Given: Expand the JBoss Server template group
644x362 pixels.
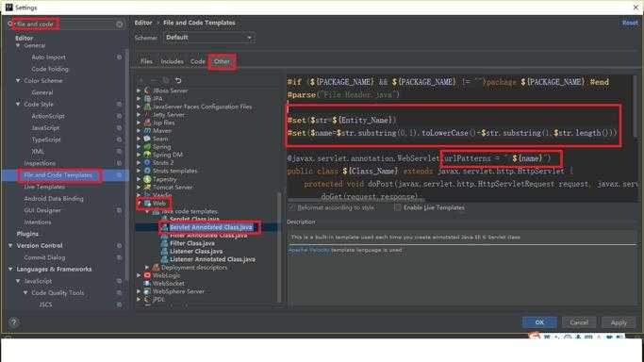Looking at the screenshot, I should (x=139, y=90).
